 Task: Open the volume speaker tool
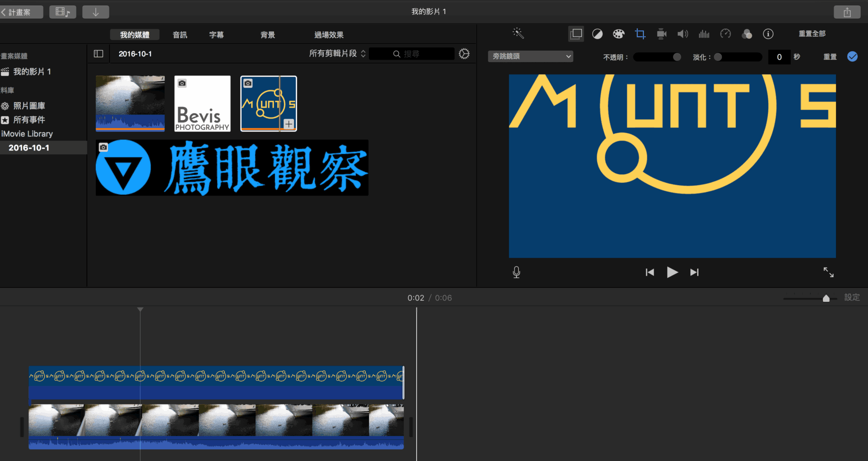click(x=683, y=34)
